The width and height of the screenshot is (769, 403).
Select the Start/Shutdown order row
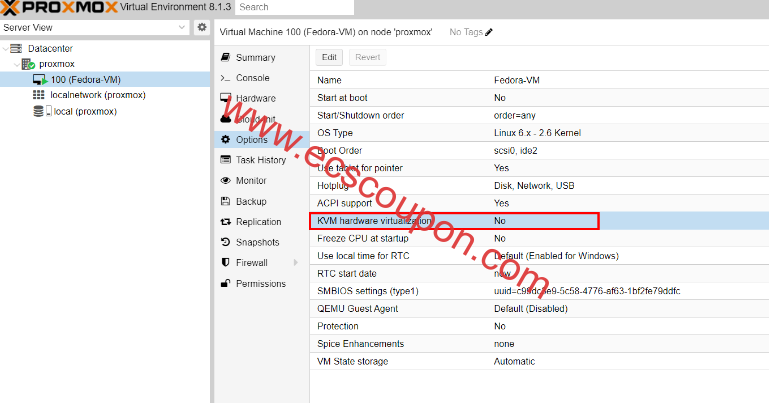coord(539,115)
